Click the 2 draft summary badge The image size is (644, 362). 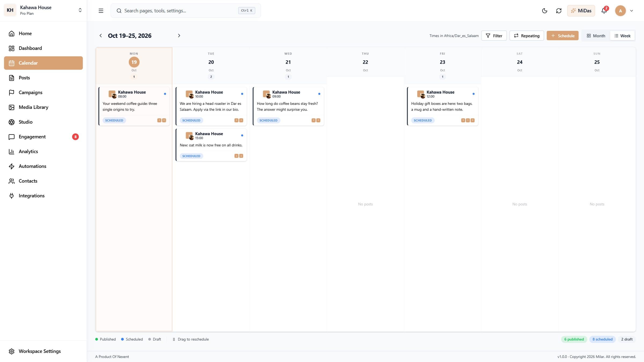coord(627,339)
